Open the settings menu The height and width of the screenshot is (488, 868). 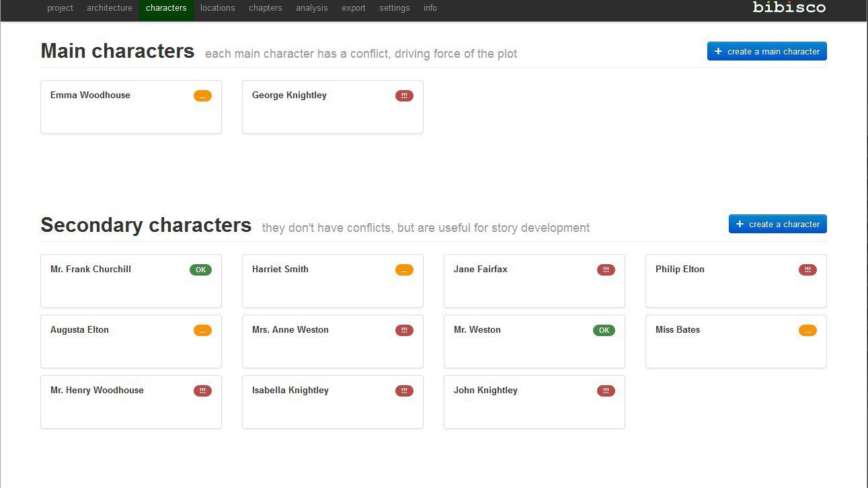click(x=395, y=8)
